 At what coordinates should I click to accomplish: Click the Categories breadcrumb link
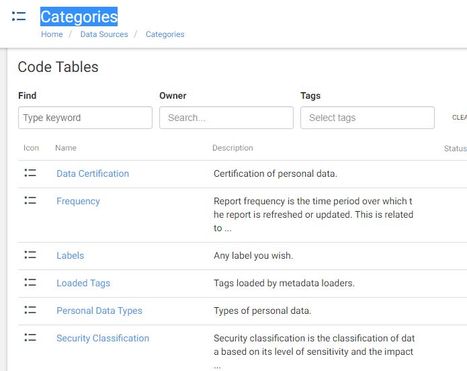(165, 34)
